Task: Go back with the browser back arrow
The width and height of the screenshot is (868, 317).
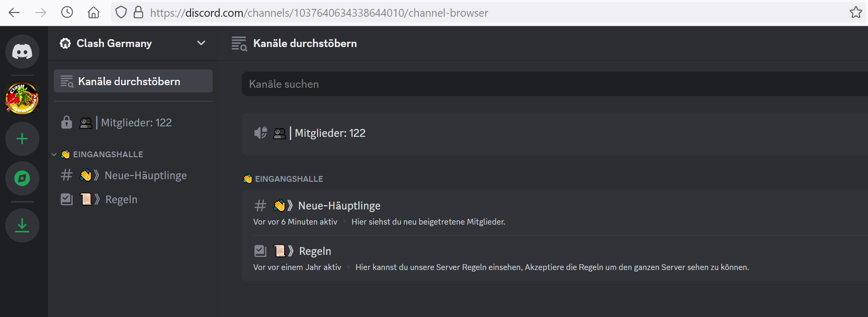Action: 14,13
